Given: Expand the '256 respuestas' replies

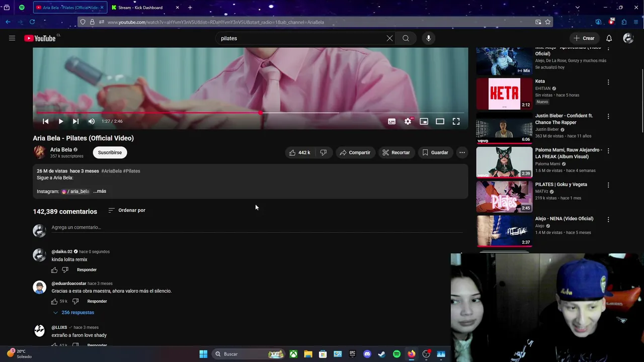Looking at the screenshot, I should coord(73,312).
